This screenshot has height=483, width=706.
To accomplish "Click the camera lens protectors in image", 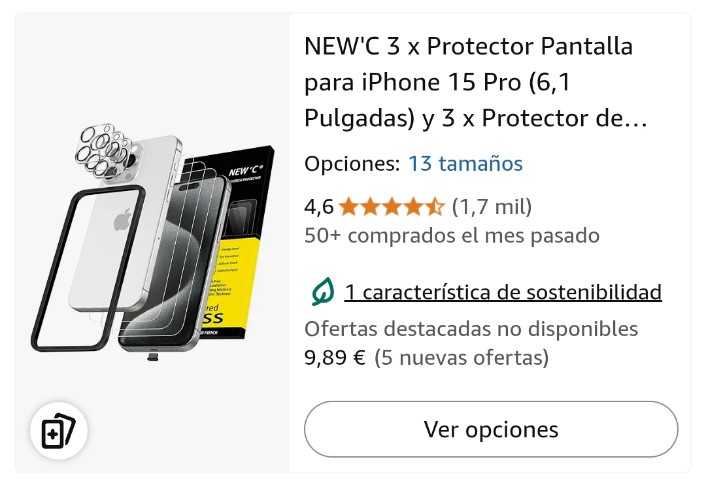I will [104, 151].
